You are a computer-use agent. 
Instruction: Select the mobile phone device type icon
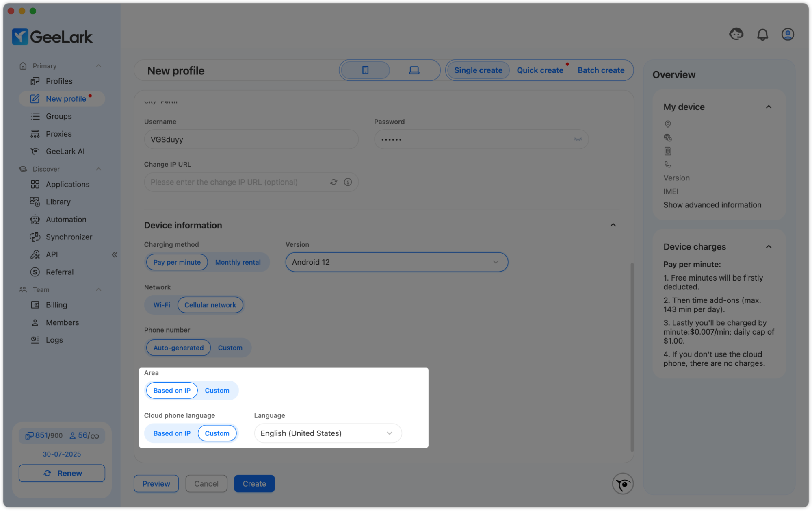365,70
